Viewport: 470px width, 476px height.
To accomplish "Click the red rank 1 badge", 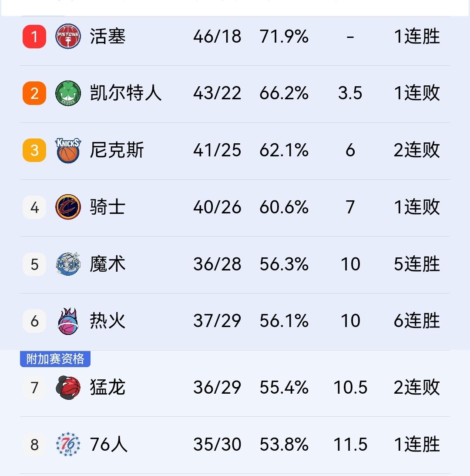I will click(x=34, y=37).
